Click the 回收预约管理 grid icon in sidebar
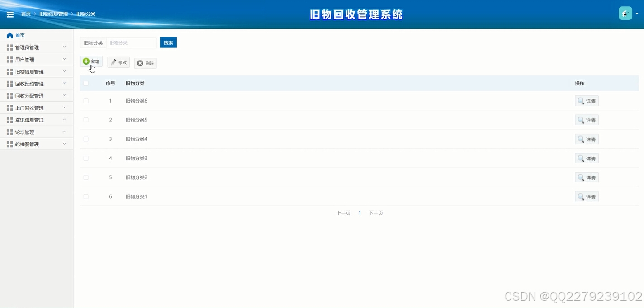This screenshot has width=644, height=308. pyautogui.click(x=9, y=84)
